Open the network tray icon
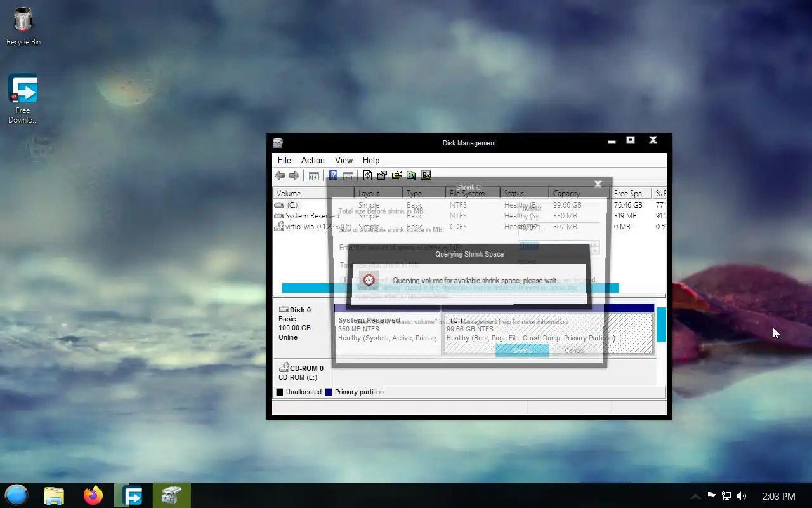Screen dimensions: 812x508 pyautogui.click(x=726, y=496)
